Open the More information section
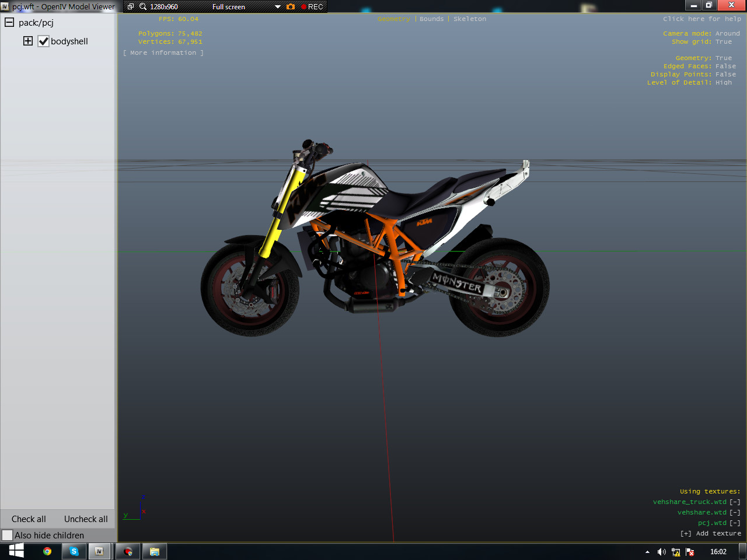This screenshot has width=747, height=560. 163,52
